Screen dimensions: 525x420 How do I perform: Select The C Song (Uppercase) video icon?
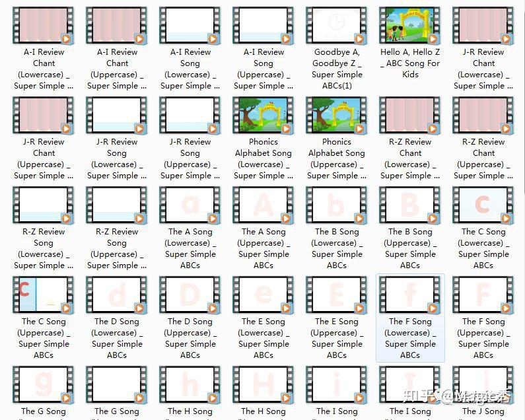[43, 295]
